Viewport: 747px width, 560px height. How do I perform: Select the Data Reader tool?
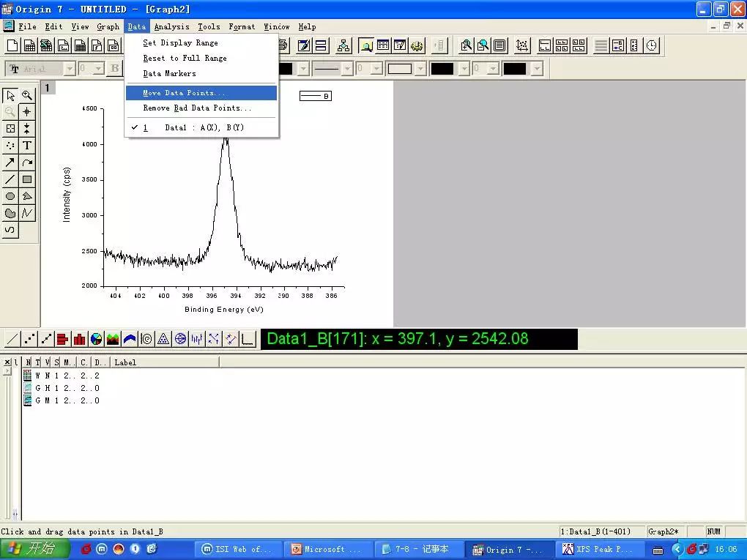point(10,129)
